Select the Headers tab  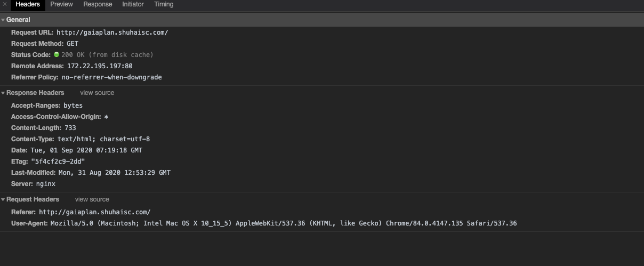click(28, 4)
